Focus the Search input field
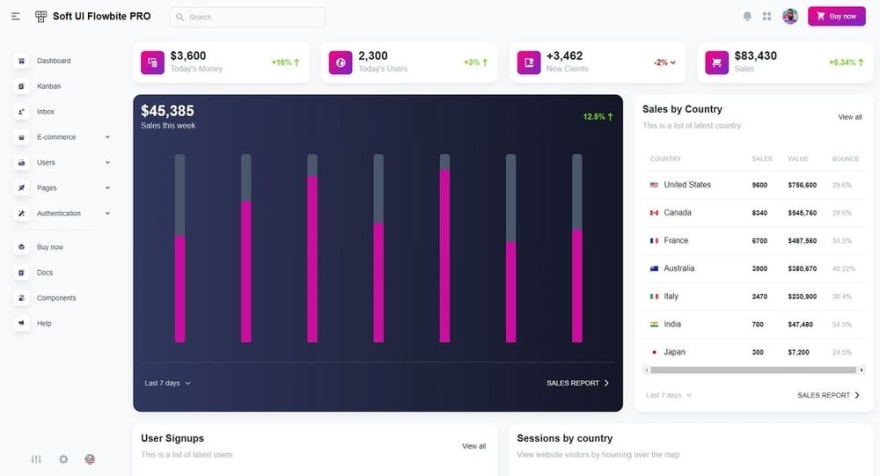 [248, 17]
